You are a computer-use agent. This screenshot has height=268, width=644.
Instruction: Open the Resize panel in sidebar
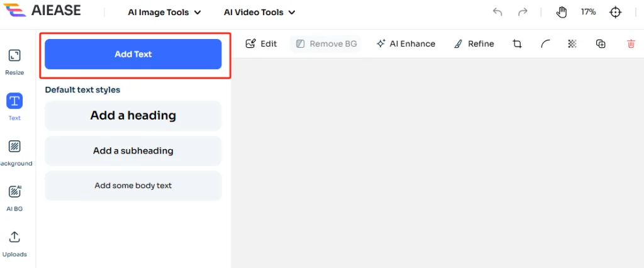(x=14, y=62)
